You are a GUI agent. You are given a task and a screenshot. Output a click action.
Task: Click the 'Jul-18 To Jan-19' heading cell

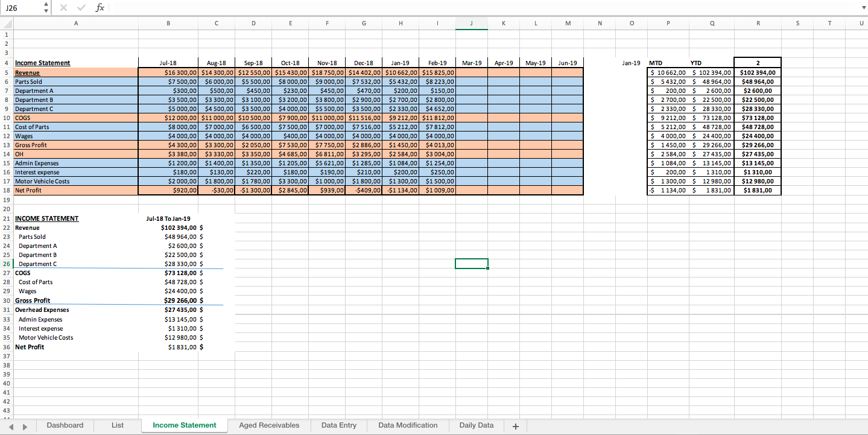[168, 218]
